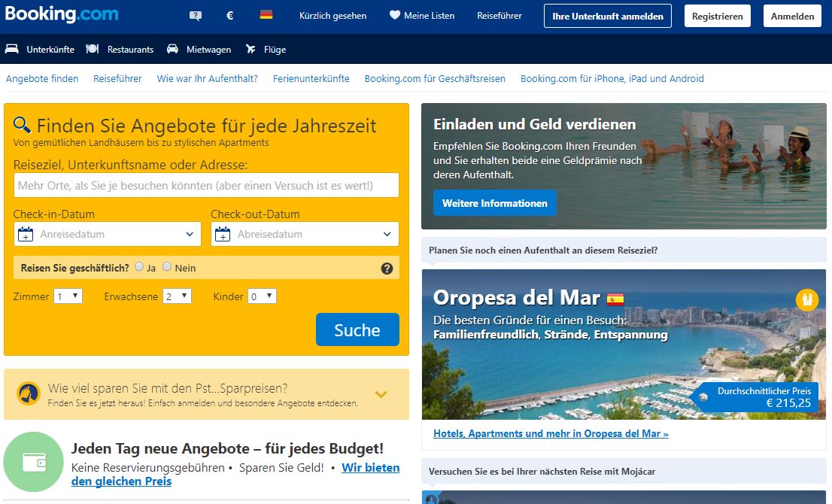Screen dimensions: 832x504
Task: Open Booking.com für iPhone, iPad und Android link
Action: [612, 78]
